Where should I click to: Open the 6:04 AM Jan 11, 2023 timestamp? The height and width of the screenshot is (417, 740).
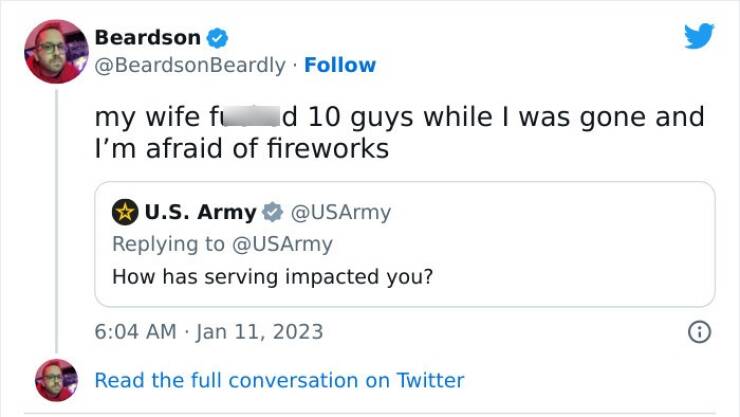209,331
